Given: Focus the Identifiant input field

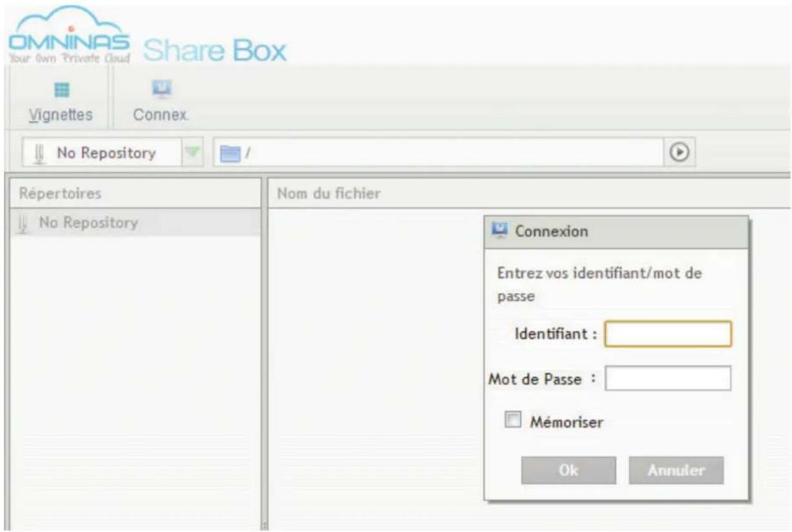Looking at the screenshot, I should 668,334.
